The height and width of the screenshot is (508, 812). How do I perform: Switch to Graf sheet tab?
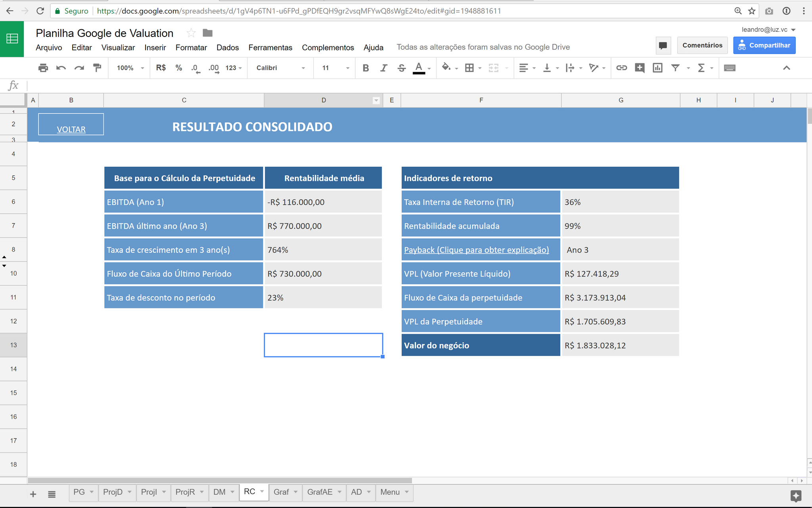[x=281, y=492]
